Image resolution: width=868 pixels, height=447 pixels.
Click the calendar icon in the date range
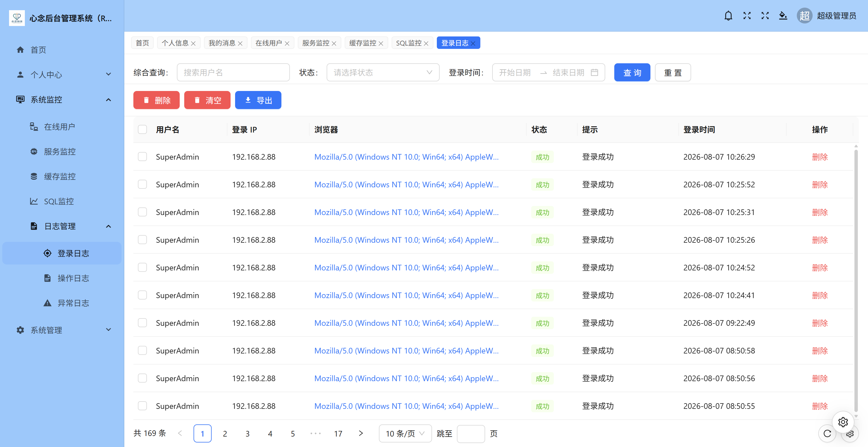(594, 72)
